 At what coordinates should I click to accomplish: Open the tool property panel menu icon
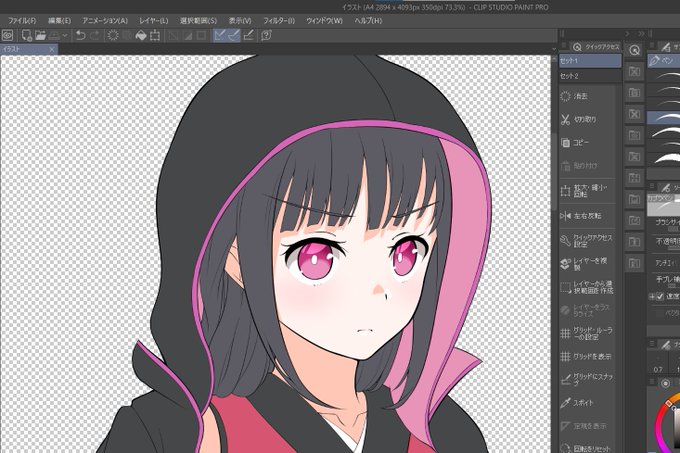coord(652,187)
